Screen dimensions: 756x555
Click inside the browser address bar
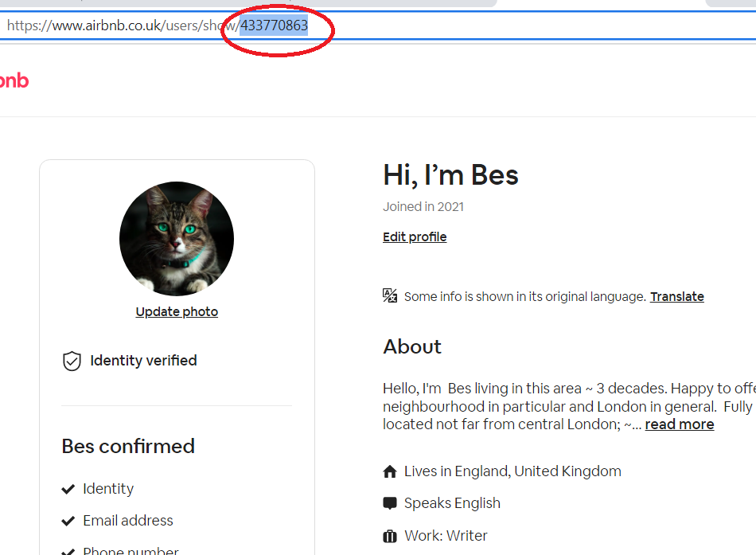[x=477, y=25]
